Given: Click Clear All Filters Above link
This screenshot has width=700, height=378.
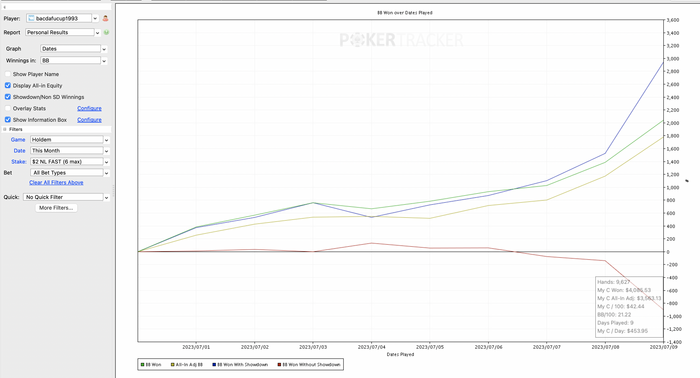Looking at the screenshot, I should (x=56, y=183).
